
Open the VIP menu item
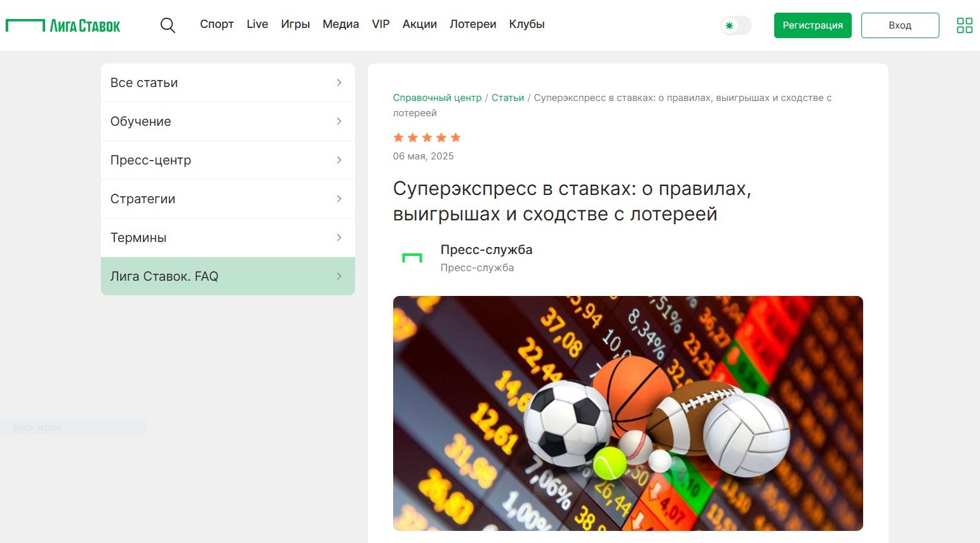pyautogui.click(x=380, y=24)
